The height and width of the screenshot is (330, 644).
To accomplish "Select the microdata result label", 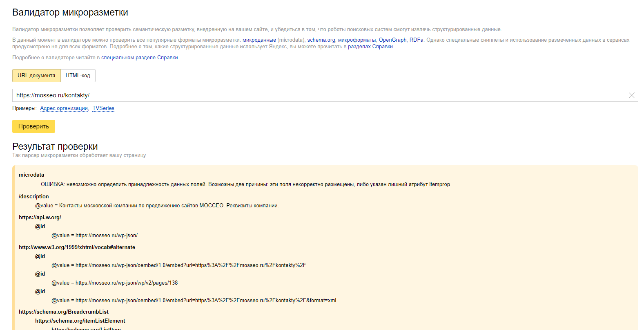I will pyautogui.click(x=31, y=175).
